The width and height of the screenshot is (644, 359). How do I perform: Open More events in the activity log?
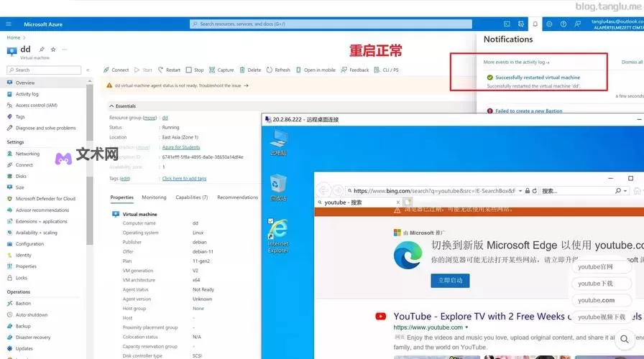(516, 62)
